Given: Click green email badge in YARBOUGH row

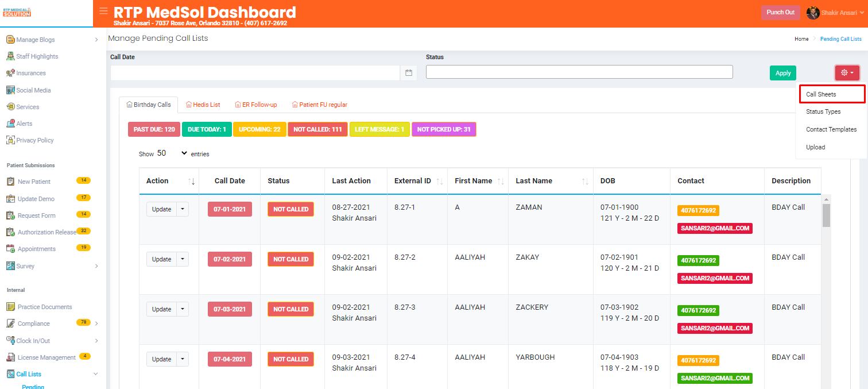Looking at the screenshot, I should (715, 378).
